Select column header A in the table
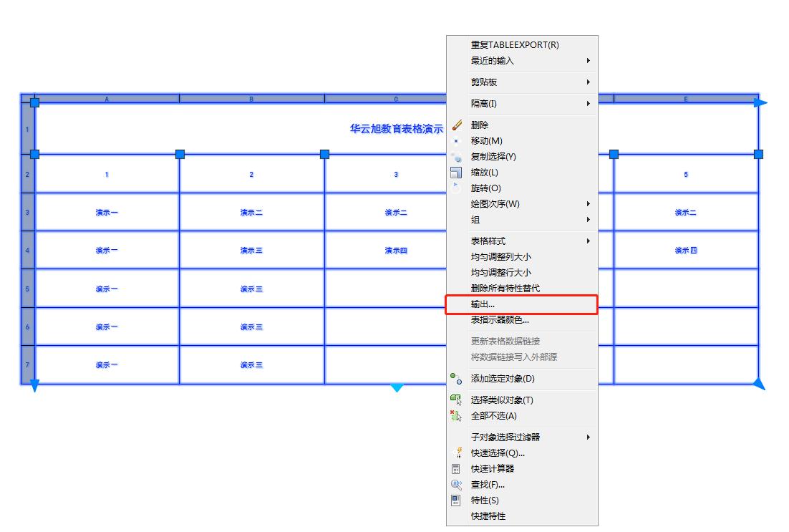 (106, 99)
